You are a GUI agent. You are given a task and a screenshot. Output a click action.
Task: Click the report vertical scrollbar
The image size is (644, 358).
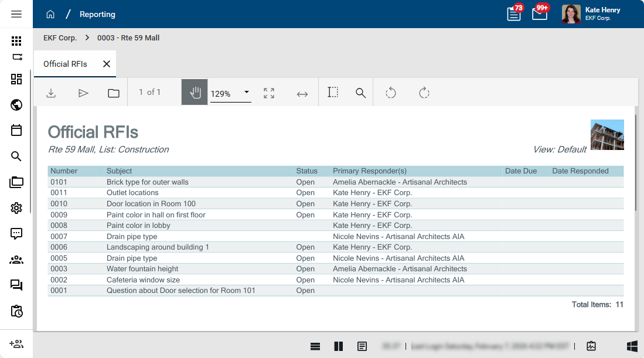[636, 164]
